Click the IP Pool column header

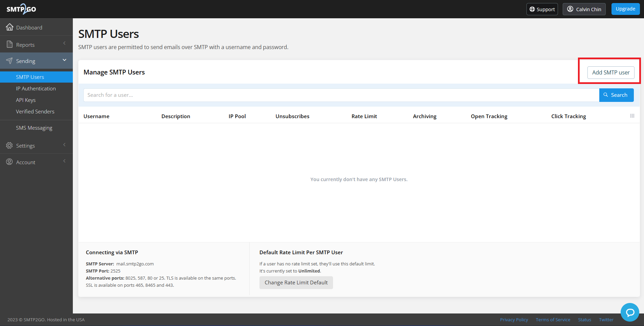coord(237,116)
